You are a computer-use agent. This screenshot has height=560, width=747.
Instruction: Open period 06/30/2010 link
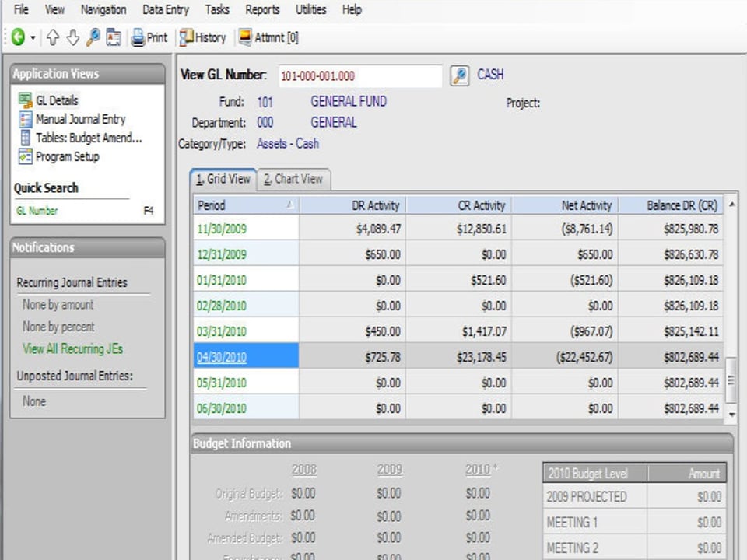pyautogui.click(x=222, y=408)
